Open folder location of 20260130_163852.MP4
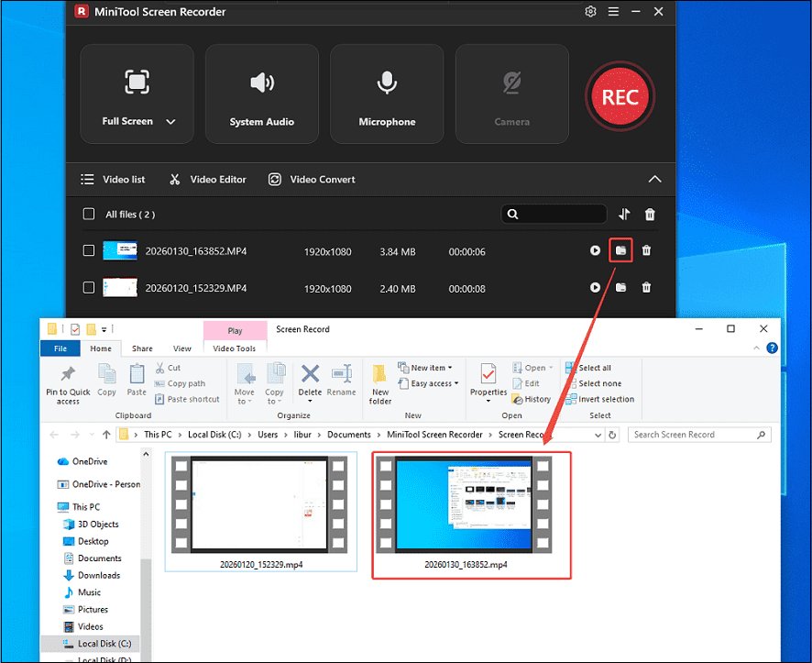The width and height of the screenshot is (812, 663). tap(620, 250)
